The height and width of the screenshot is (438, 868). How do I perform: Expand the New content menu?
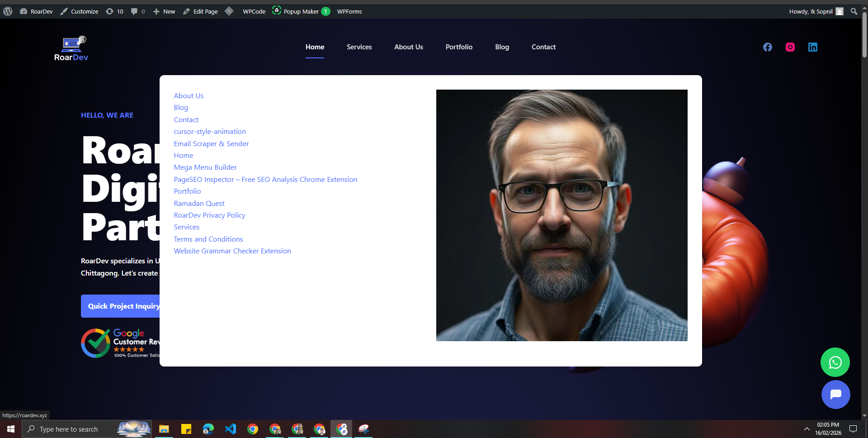point(164,11)
